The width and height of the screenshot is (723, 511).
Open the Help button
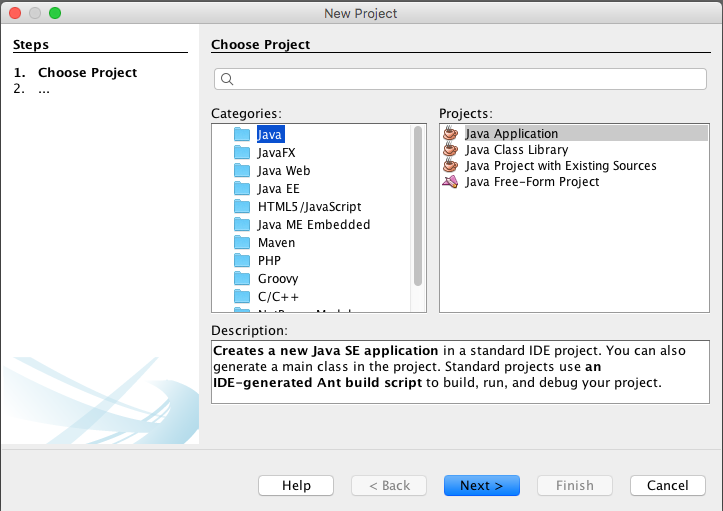pos(296,486)
